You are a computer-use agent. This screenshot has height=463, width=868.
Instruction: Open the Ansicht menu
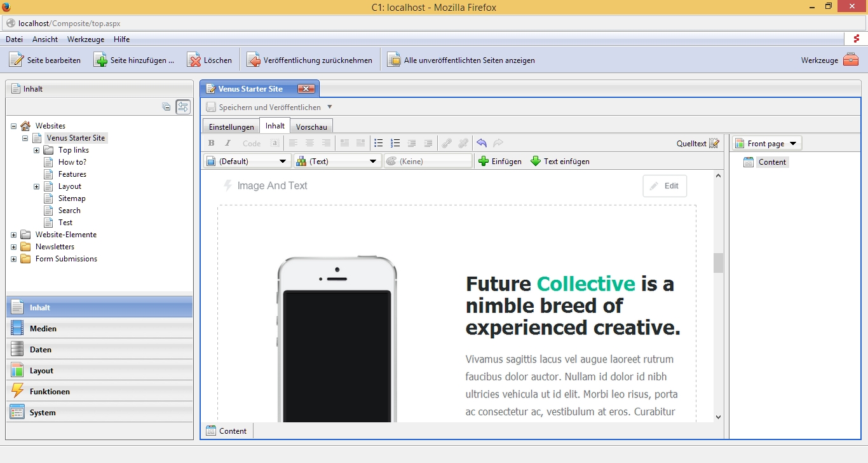pos(45,39)
